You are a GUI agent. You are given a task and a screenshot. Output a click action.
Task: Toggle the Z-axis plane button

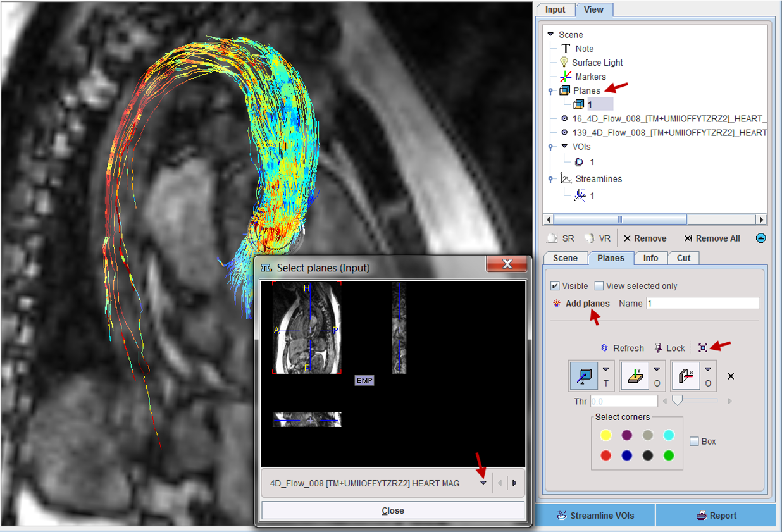584,375
